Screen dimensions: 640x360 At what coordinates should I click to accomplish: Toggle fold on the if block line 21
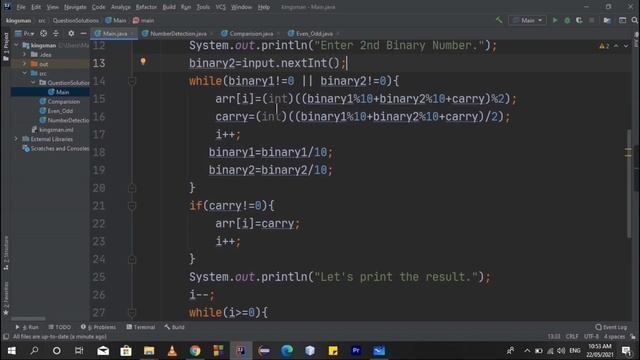[132, 206]
